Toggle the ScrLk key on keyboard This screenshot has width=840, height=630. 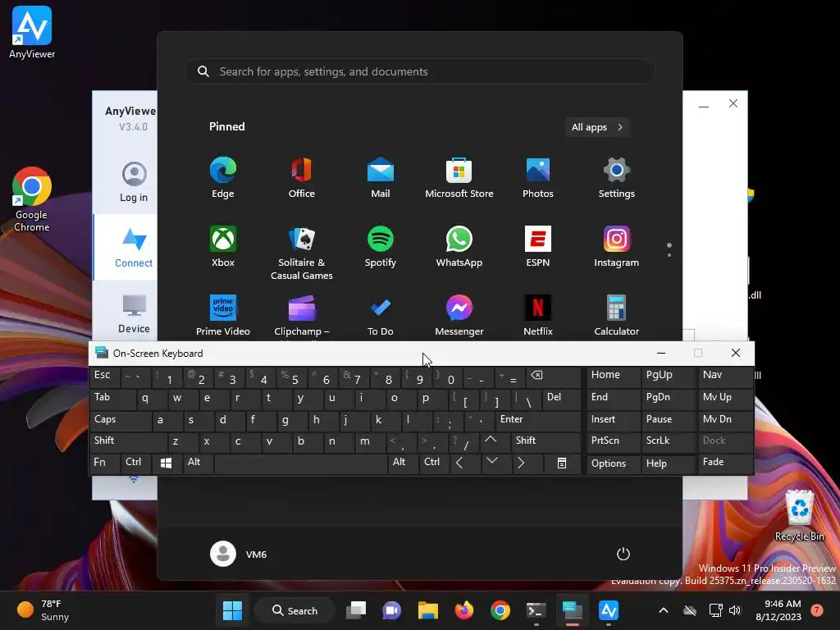coord(668,442)
